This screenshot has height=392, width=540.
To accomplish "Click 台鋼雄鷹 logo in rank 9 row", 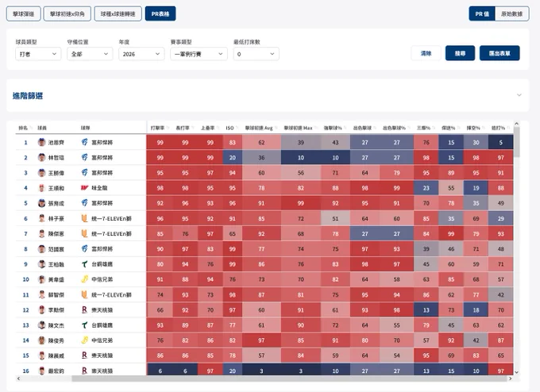I will [85, 264].
